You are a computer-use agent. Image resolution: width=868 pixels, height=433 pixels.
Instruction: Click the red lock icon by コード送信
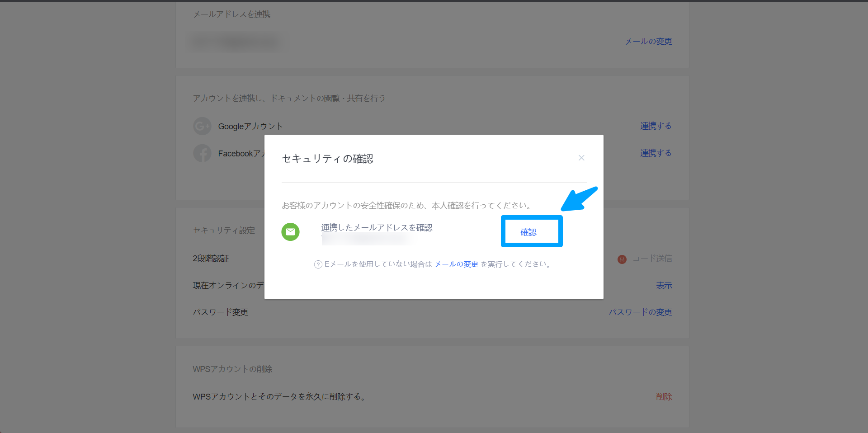click(622, 259)
